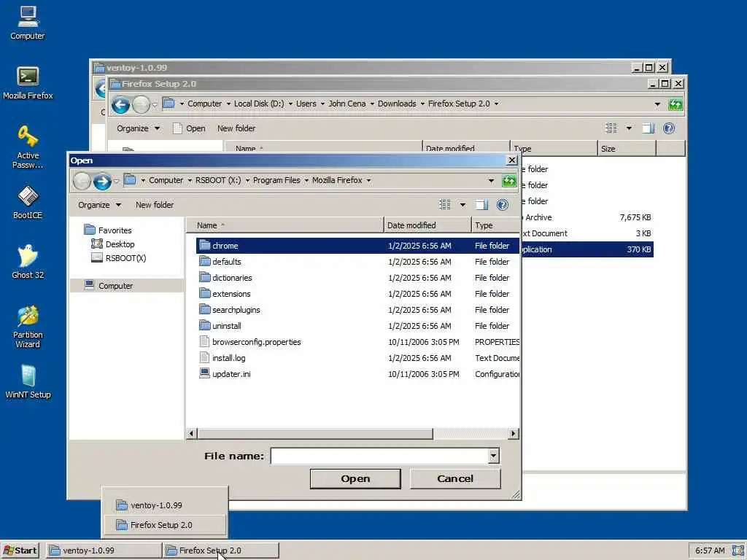Image resolution: width=747 pixels, height=560 pixels.
Task: Expand address history dropdown in Firefox Setup window
Action: coord(657,104)
